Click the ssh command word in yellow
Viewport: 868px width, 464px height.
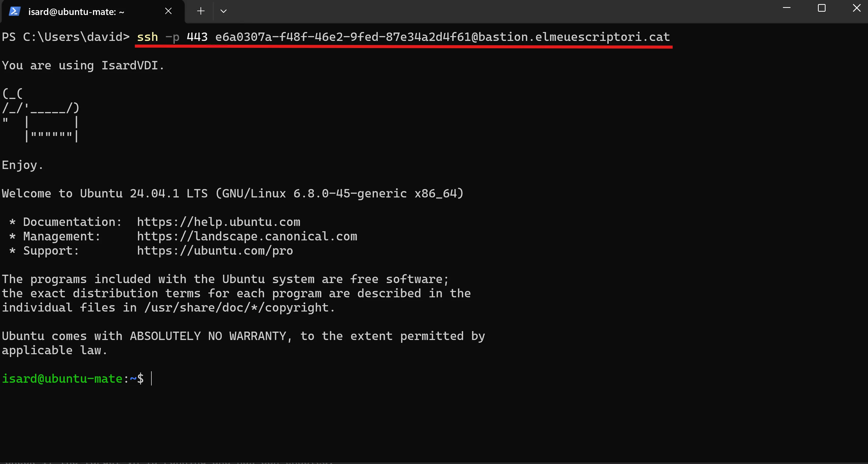pos(147,37)
